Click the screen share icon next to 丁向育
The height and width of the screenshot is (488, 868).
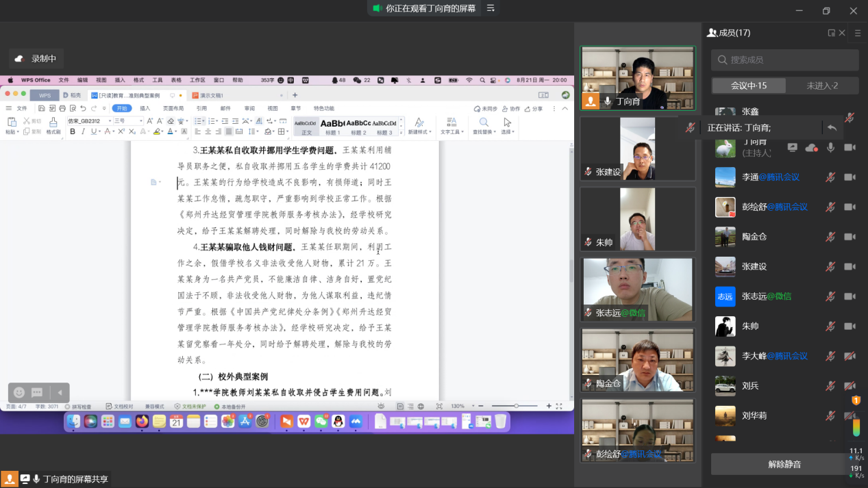(x=793, y=147)
